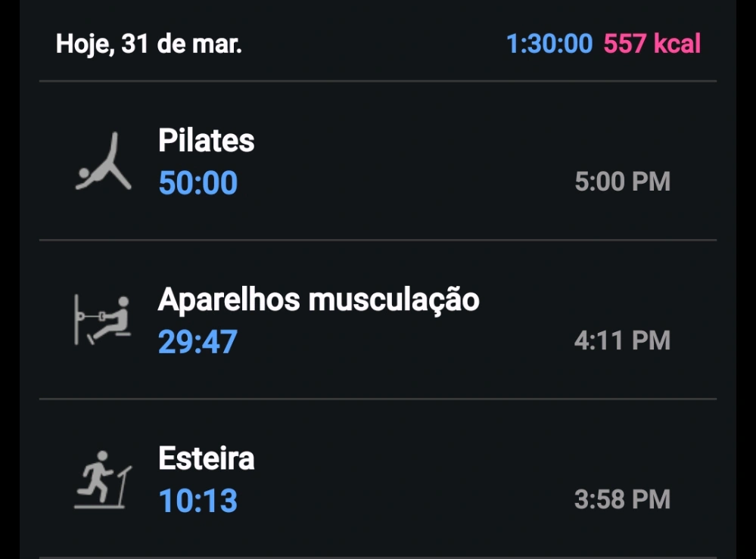756x559 pixels.
Task: Tap the treadmill runner icon
Action: [102, 480]
